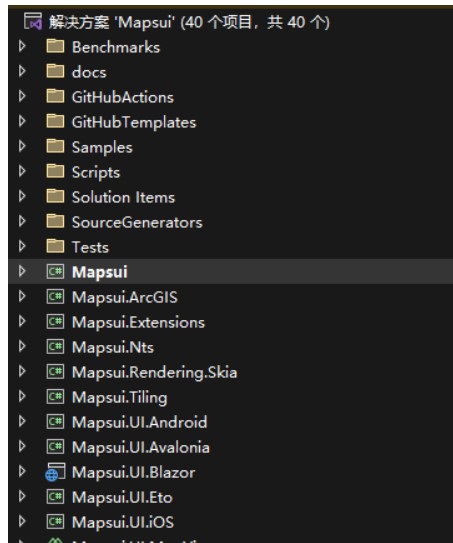The width and height of the screenshot is (453, 543).
Task: Click the Scripts folder icon
Action: pos(55,171)
